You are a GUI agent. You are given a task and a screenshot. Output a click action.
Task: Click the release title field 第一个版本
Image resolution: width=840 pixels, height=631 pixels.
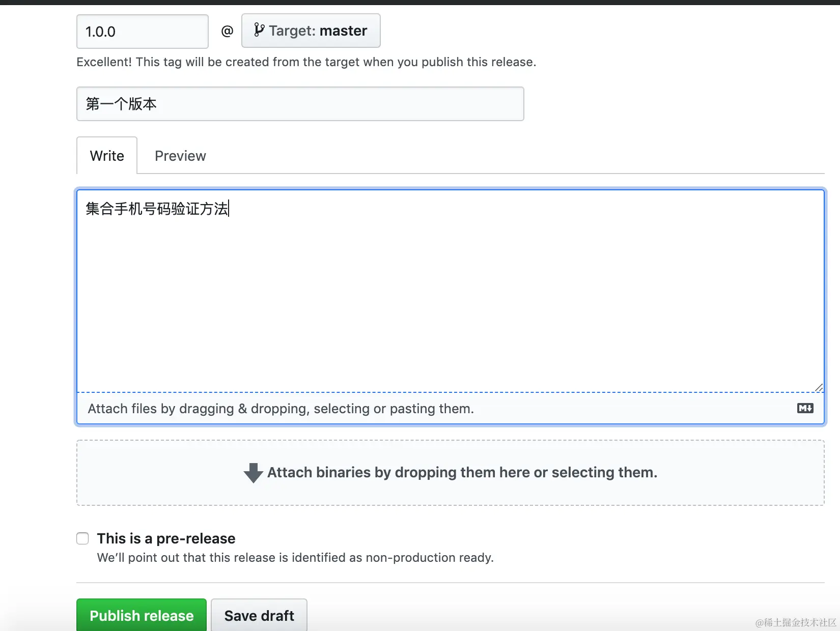(x=300, y=104)
